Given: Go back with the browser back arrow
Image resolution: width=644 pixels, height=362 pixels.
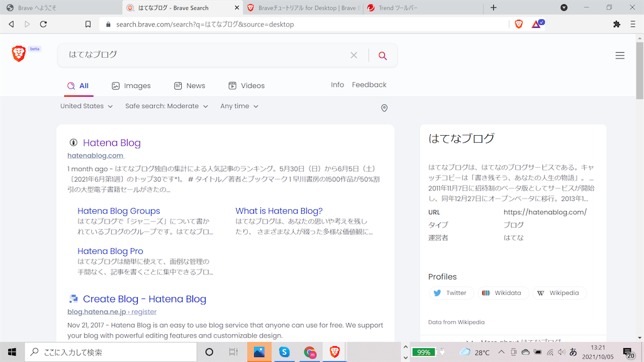Looking at the screenshot, I should coord(11,25).
